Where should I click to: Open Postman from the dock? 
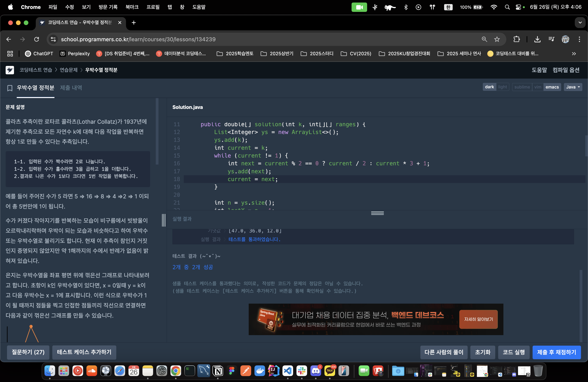[x=246, y=371]
